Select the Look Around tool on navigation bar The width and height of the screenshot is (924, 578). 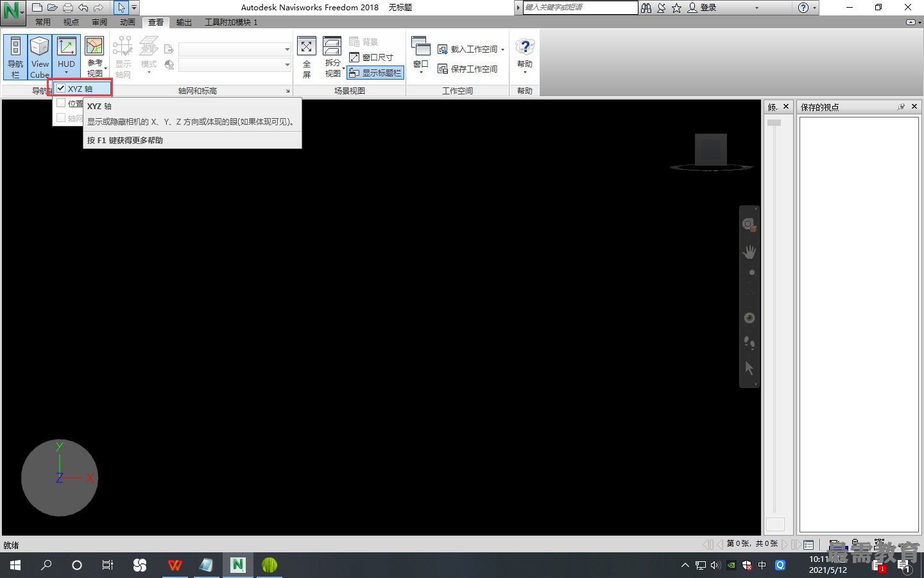point(749,318)
